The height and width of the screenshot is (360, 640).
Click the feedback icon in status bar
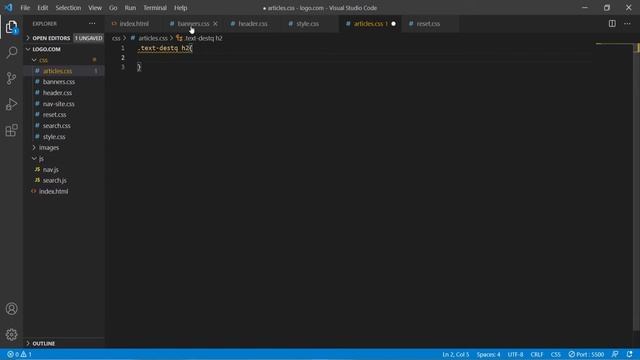[x=615, y=354]
